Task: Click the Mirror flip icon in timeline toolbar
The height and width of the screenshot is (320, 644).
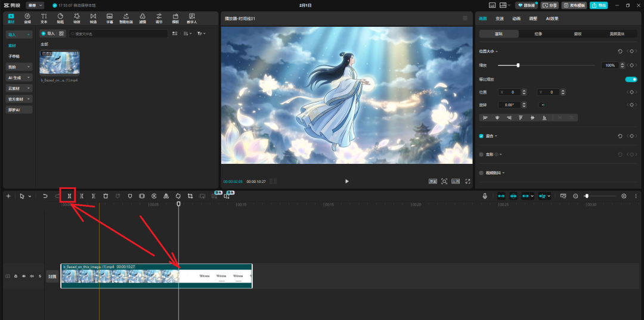Action: pos(166,195)
